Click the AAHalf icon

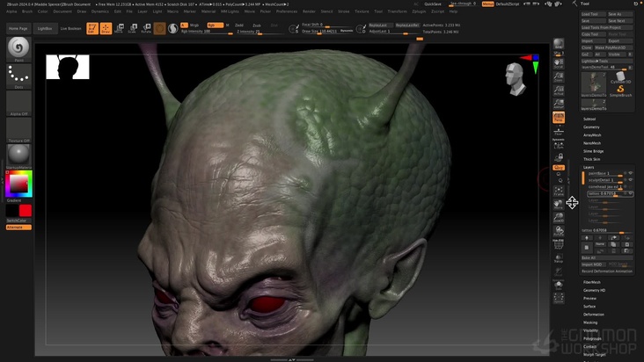(x=559, y=104)
